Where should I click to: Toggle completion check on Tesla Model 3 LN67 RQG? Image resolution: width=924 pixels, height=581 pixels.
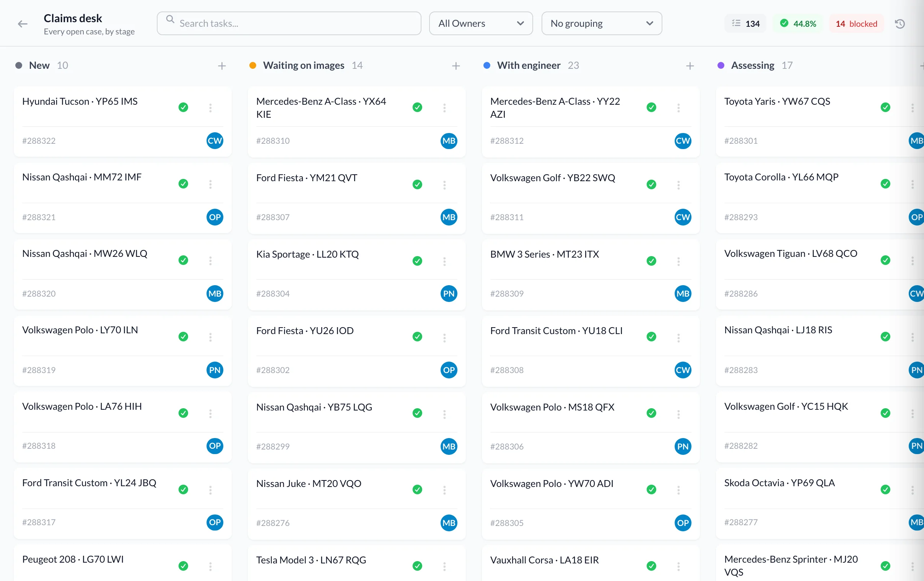tap(418, 566)
